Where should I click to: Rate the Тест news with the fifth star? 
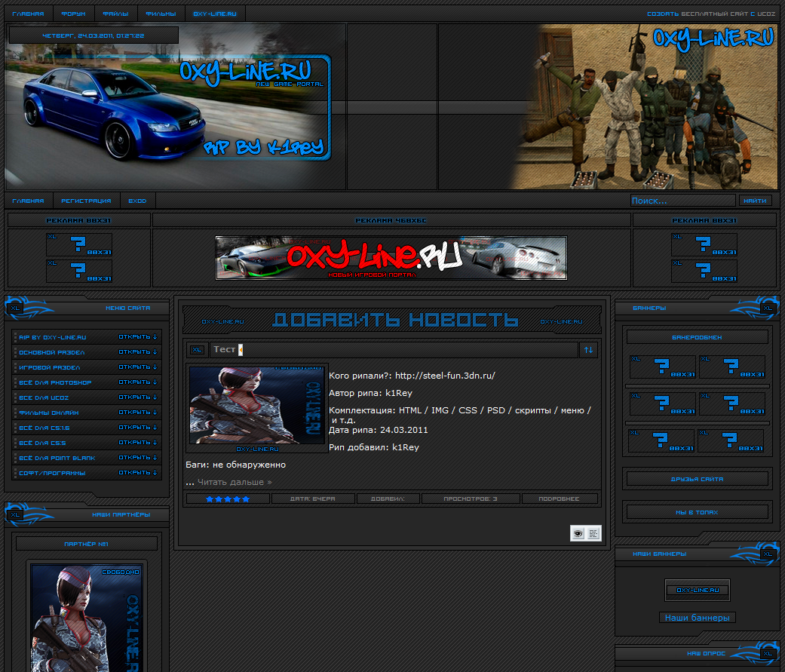[x=246, y=499]
